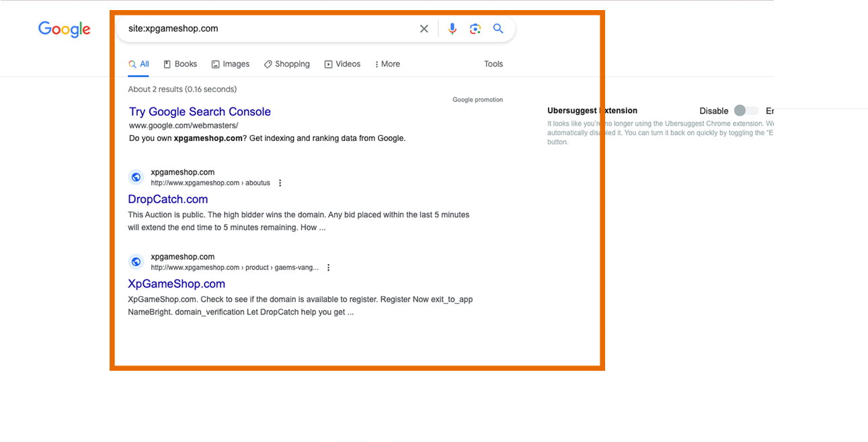Click the Do you own xpgameshop.com text
This screenshot has width=868, height=442.
267,138
